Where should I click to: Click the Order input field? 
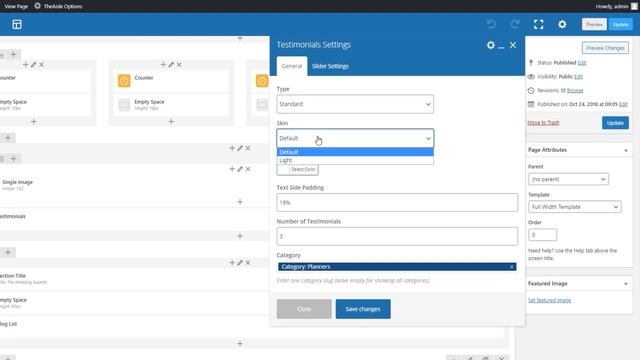click(542, 235)
